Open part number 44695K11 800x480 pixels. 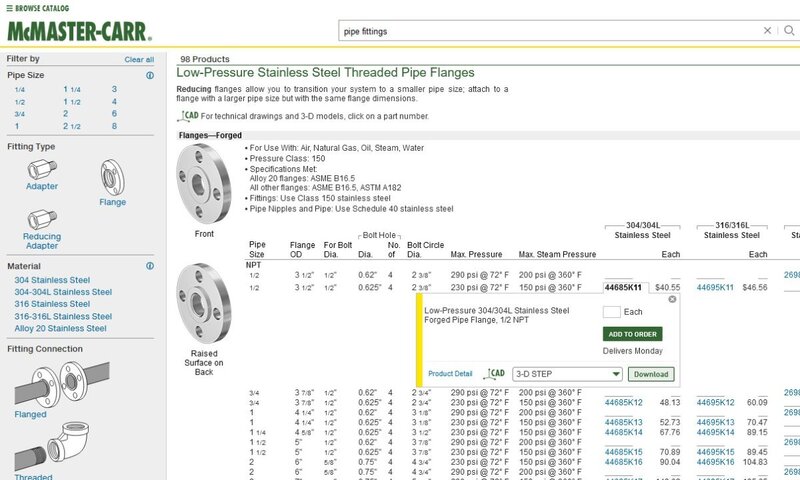(715, 288)
